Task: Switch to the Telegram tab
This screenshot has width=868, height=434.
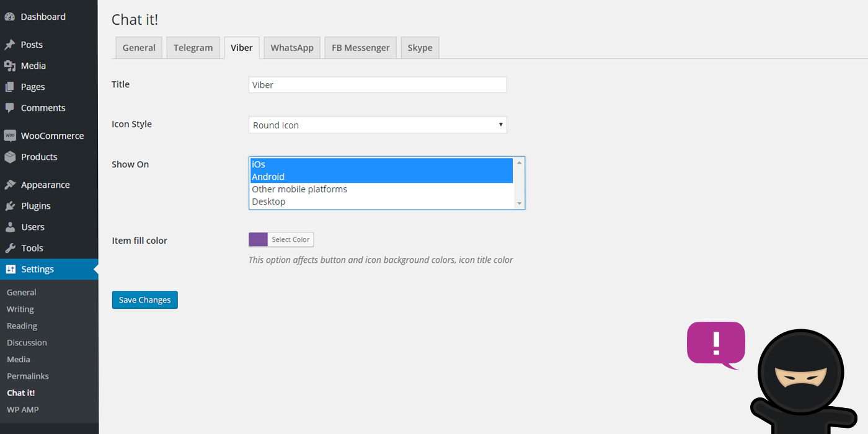Action: (193, 48)
